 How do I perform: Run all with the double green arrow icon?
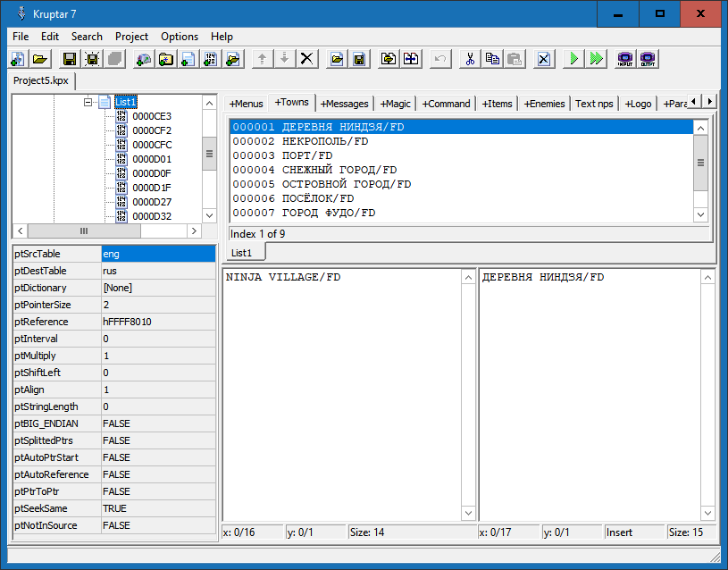click(596, 59)
